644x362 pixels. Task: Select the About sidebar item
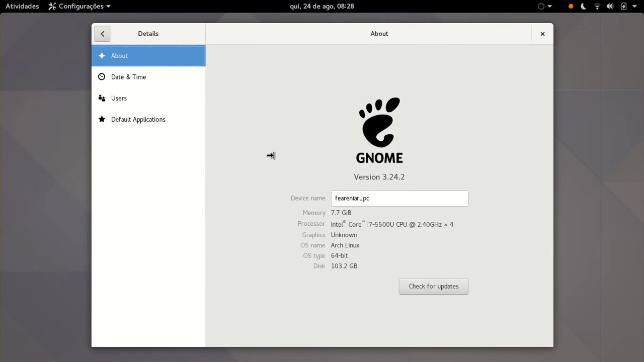pyautogui.click(x=148, y=56)
